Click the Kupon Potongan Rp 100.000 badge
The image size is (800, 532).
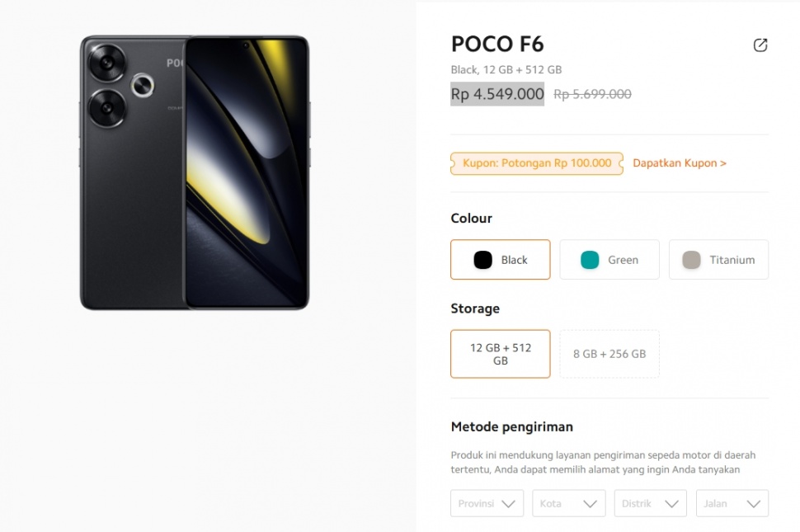[x=537, y=163]
